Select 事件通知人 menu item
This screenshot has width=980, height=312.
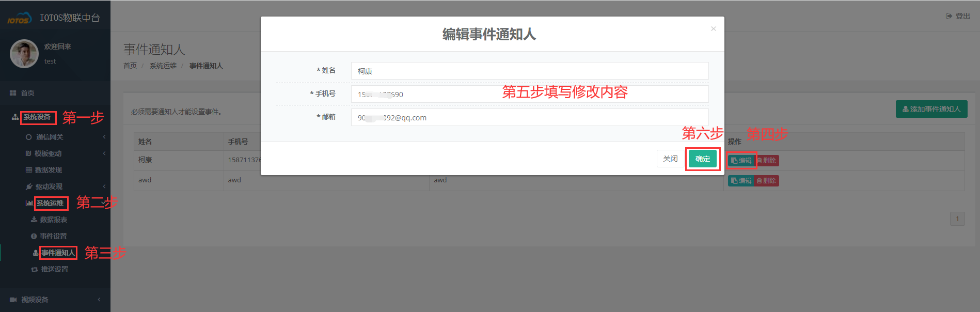click(x=58, y=253)
